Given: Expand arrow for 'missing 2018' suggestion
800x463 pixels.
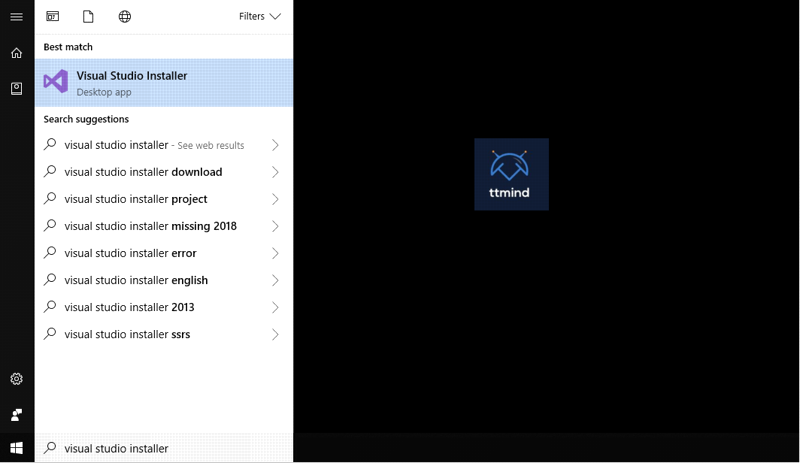Looking at the screenshot, I should [276, 226].
